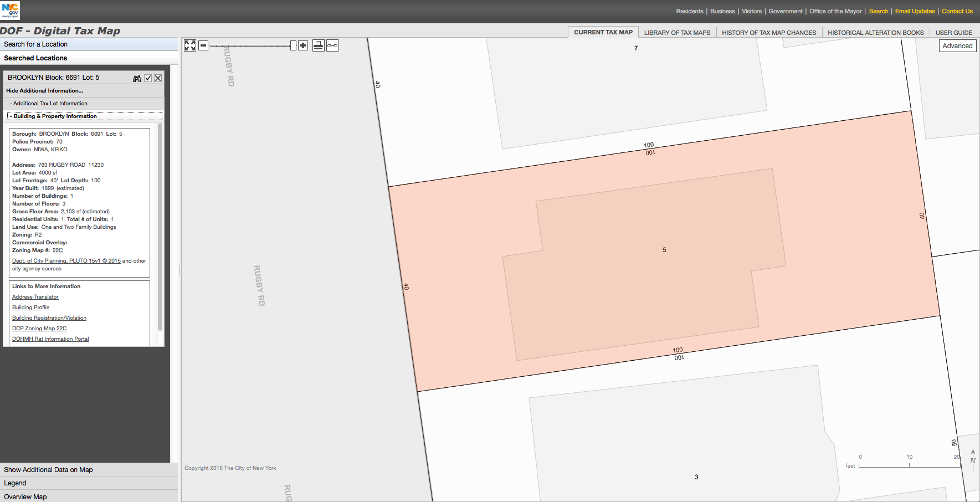
Task: Switch to Library of Tax Maps tab
Action: point(677,33)
